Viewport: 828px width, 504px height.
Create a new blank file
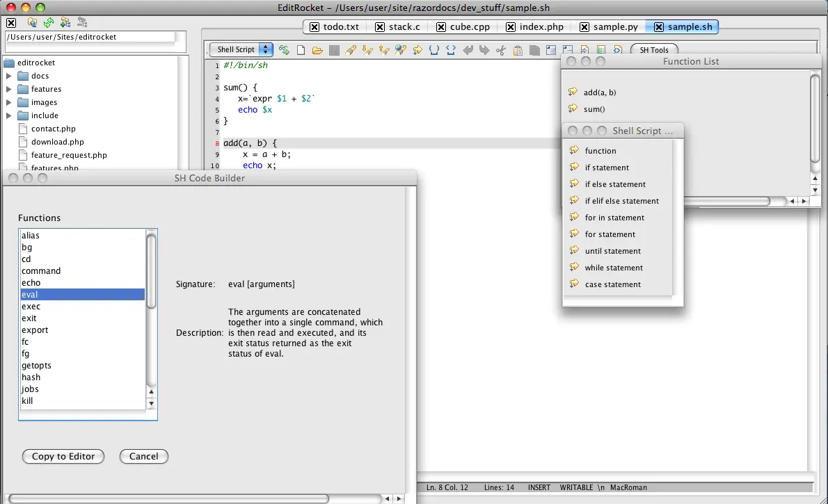tap(301, 50)
